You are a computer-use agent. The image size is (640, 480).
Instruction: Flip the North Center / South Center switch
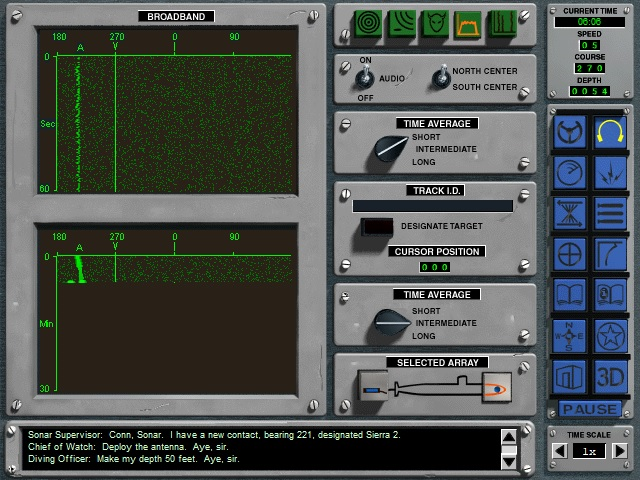441,78
